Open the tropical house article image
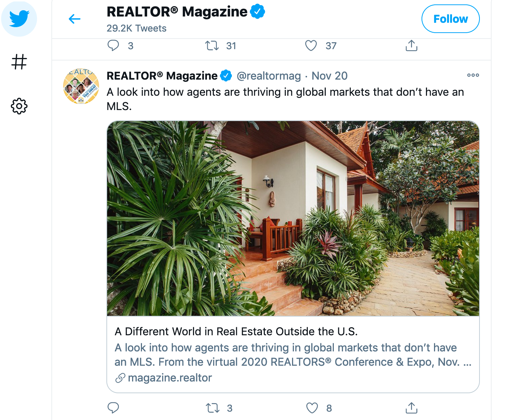Image resolution: width=507 pixels, height=420 pixels. click(x=293, y=219)
